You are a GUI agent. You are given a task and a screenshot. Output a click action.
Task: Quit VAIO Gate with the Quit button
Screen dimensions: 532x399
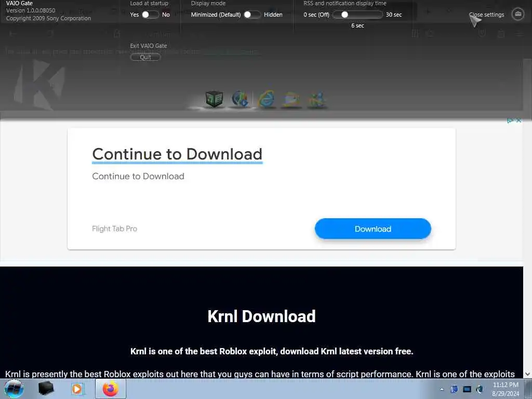(145, 57)
